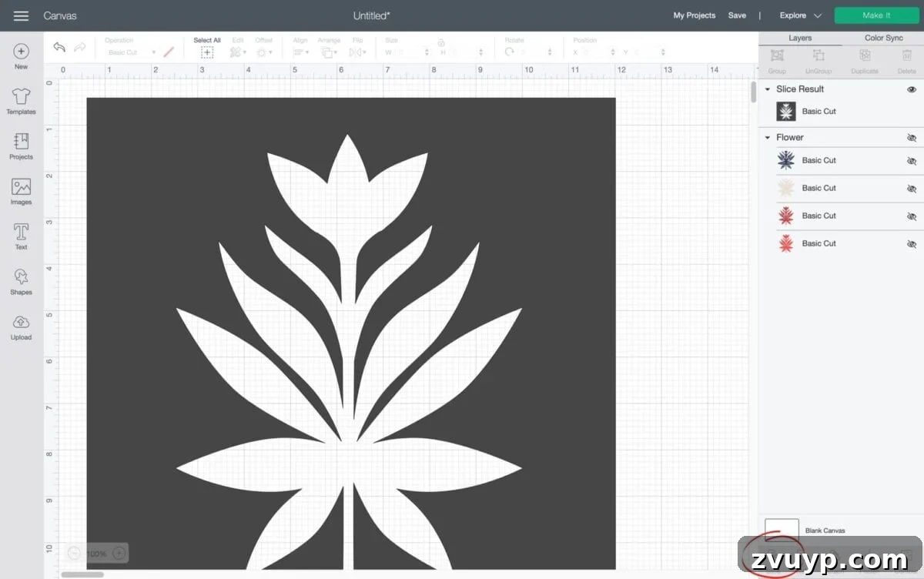Viewport: 924px width, 579px height.
Task: Click the Save button
Action: 737,15
